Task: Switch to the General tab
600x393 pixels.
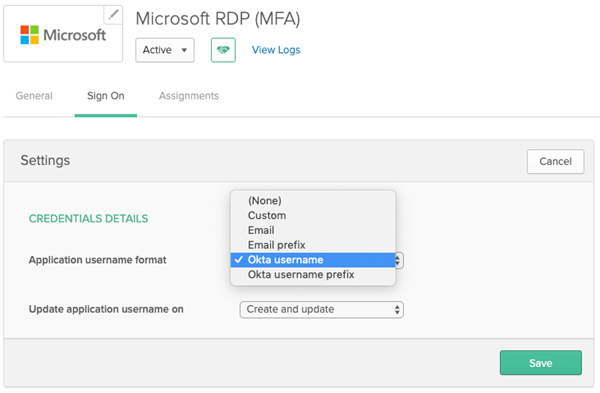Action: [34, 96]
